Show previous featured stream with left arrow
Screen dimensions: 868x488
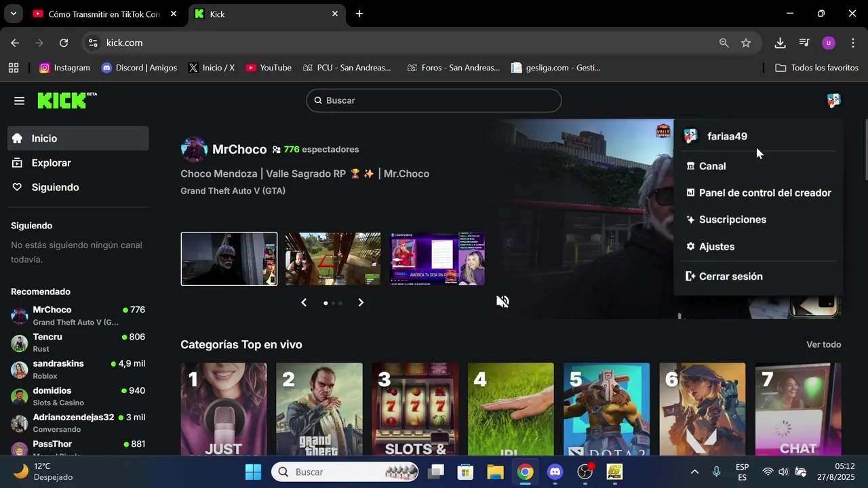click(x=304, y=302)
